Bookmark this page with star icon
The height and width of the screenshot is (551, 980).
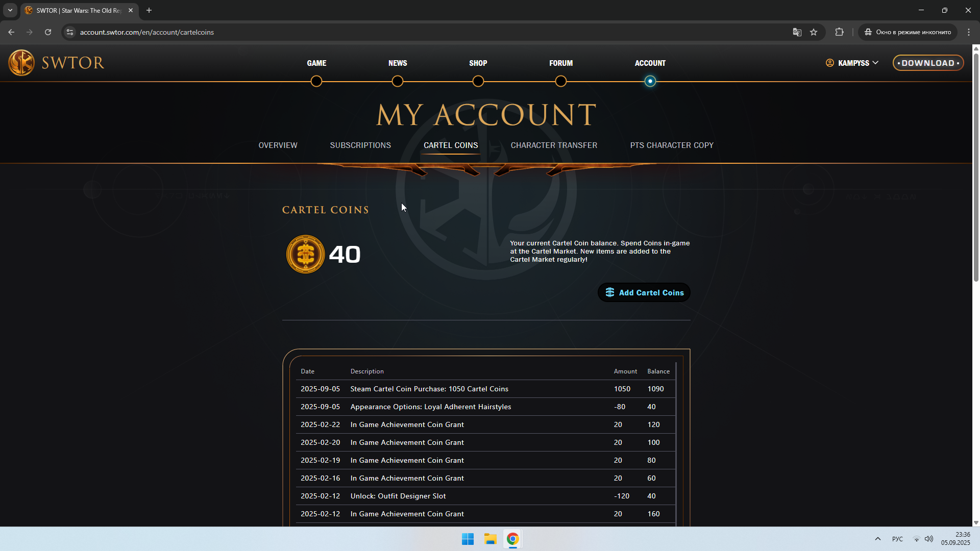814,32
